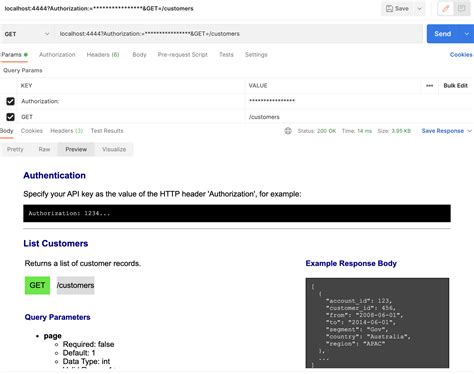Click the Status: 200 OK text

click(x=317, y=131)
